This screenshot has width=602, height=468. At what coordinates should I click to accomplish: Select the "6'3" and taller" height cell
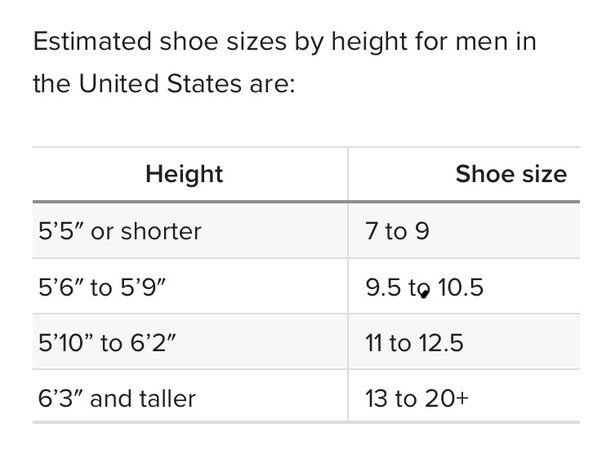116,399
